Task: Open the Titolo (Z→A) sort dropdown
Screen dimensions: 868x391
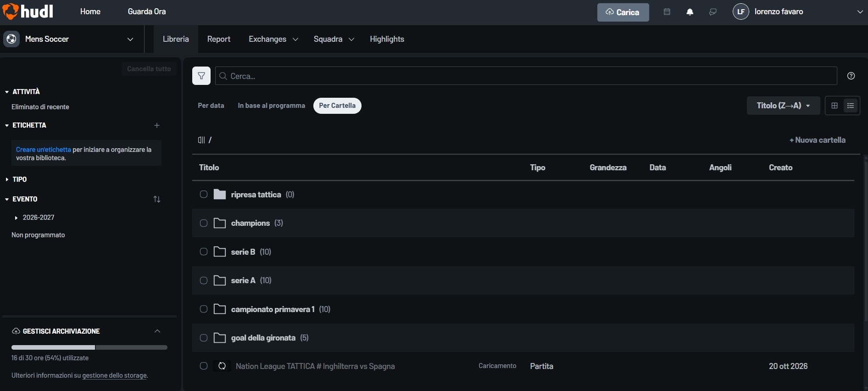Action: point(784,106)
